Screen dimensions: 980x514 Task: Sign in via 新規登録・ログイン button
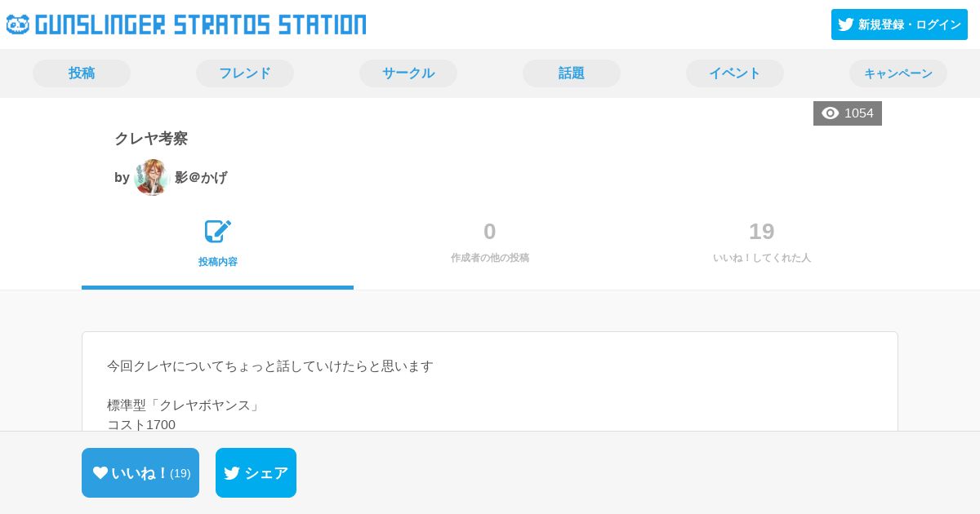899,24
